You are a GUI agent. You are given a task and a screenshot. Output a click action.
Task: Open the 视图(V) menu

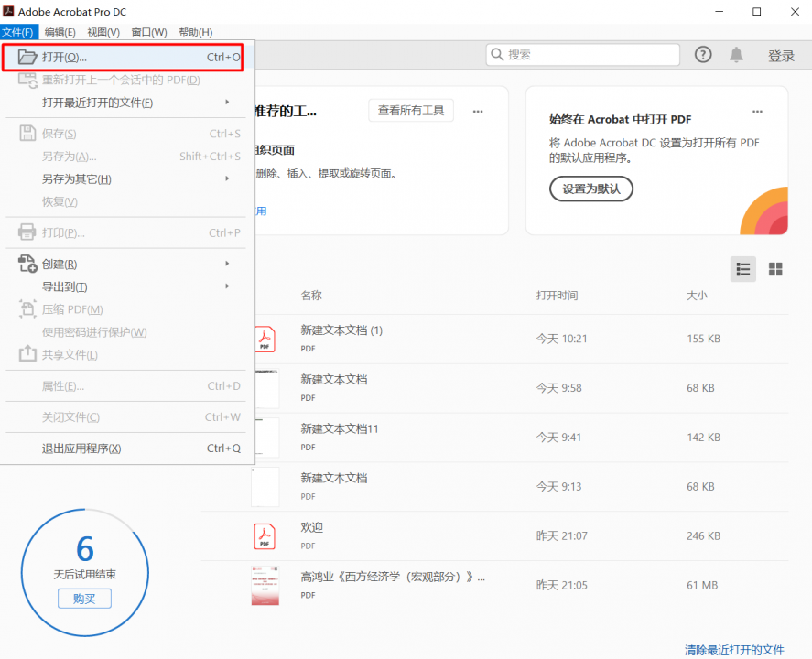(x=103, y=32)
